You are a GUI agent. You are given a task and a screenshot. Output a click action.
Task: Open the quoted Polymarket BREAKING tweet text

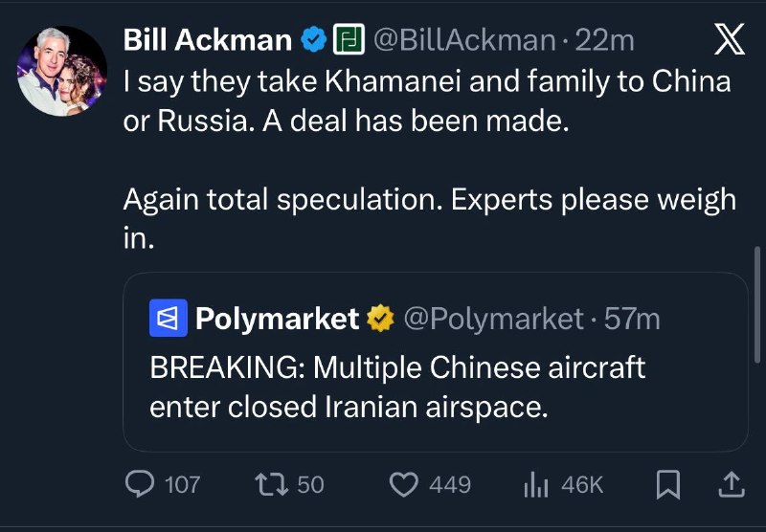pyautogui.click(x=397, y=388)
